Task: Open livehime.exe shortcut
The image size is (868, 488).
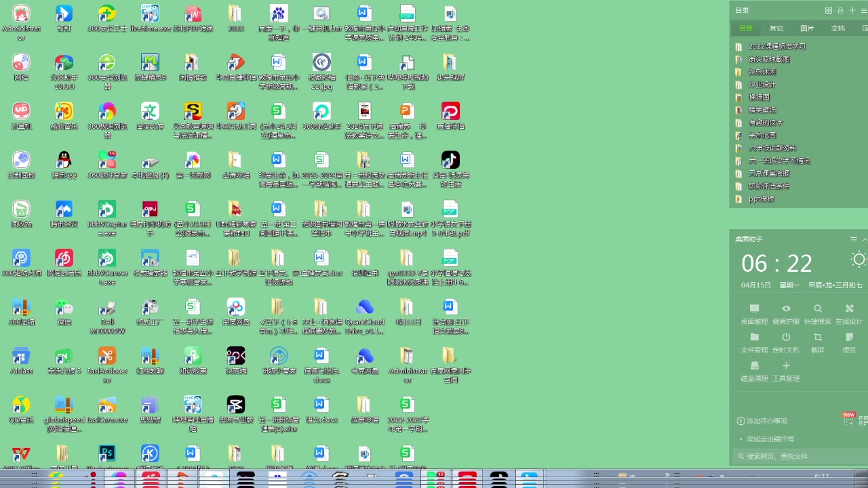Action: (x=150, y=18)
